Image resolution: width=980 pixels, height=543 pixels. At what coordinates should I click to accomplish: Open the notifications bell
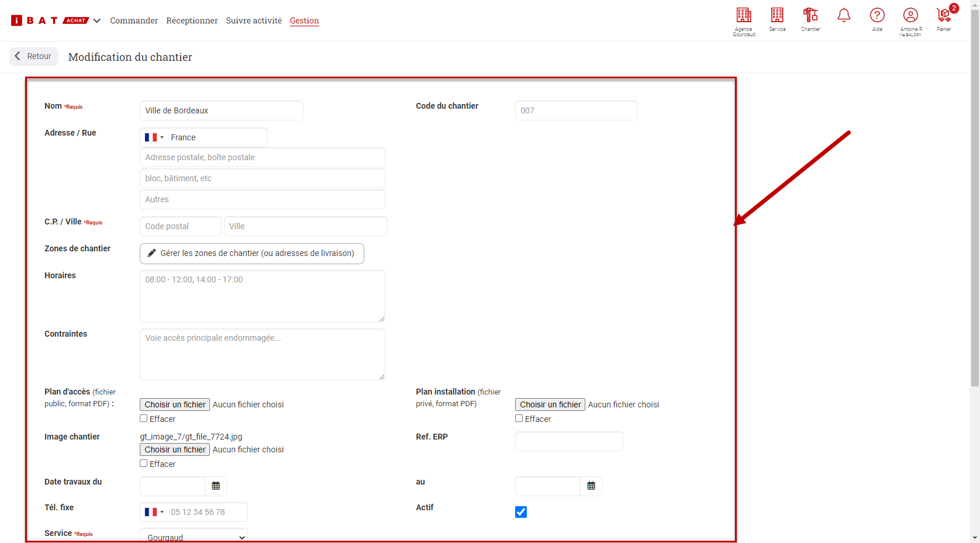[x=844, y=16]
